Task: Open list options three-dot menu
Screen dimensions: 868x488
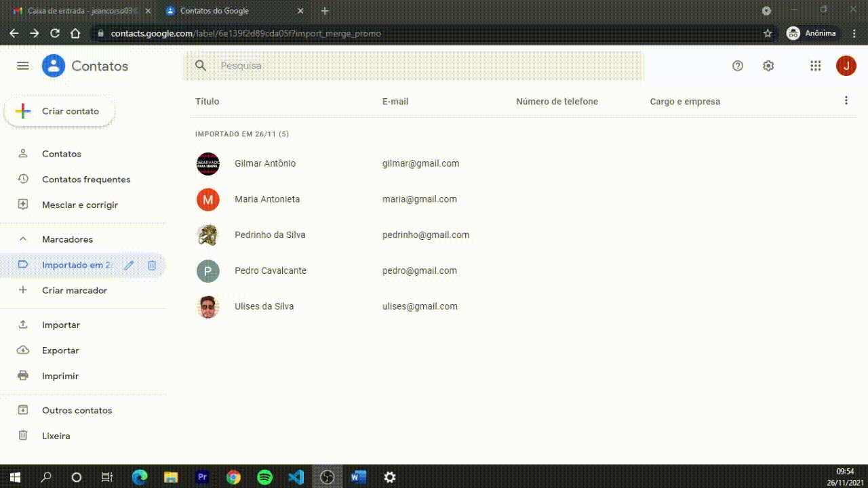Action: pyautogui.click(x=846, y=100)
